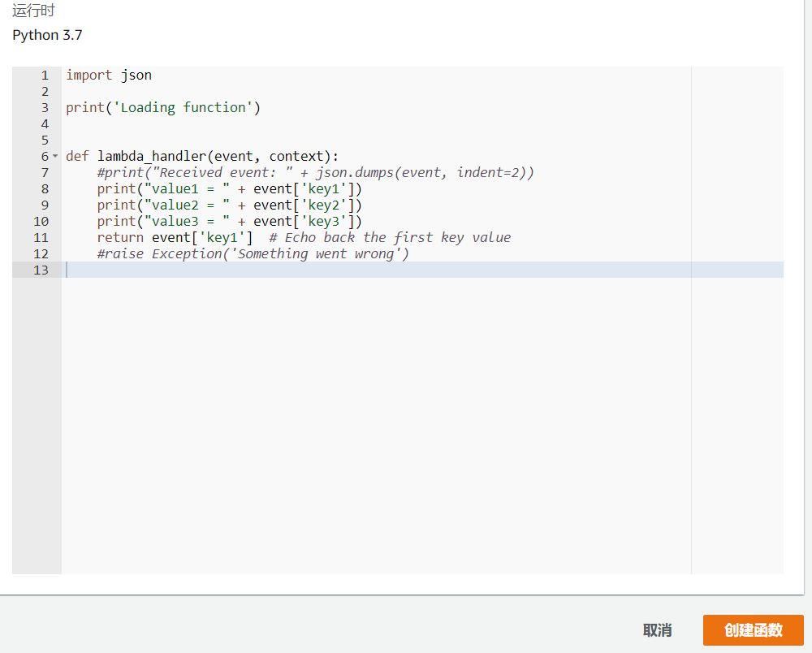Click the 创建函数 button

point(753,629)
